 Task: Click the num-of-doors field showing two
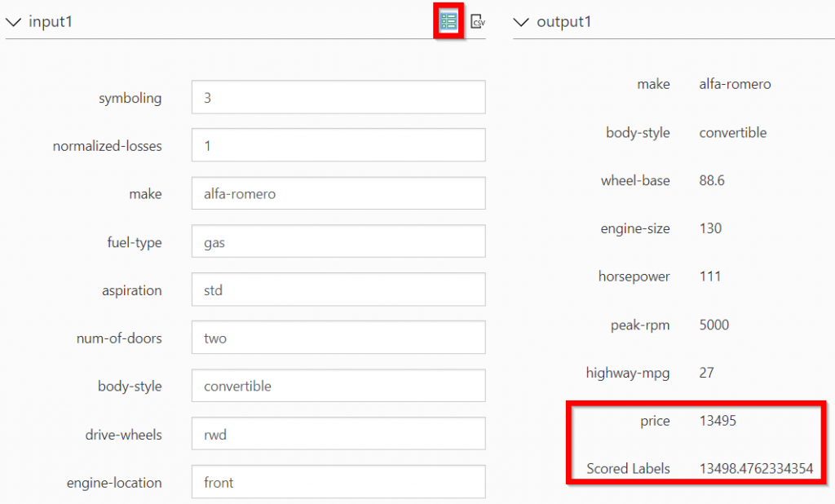(x=338, y=338)
